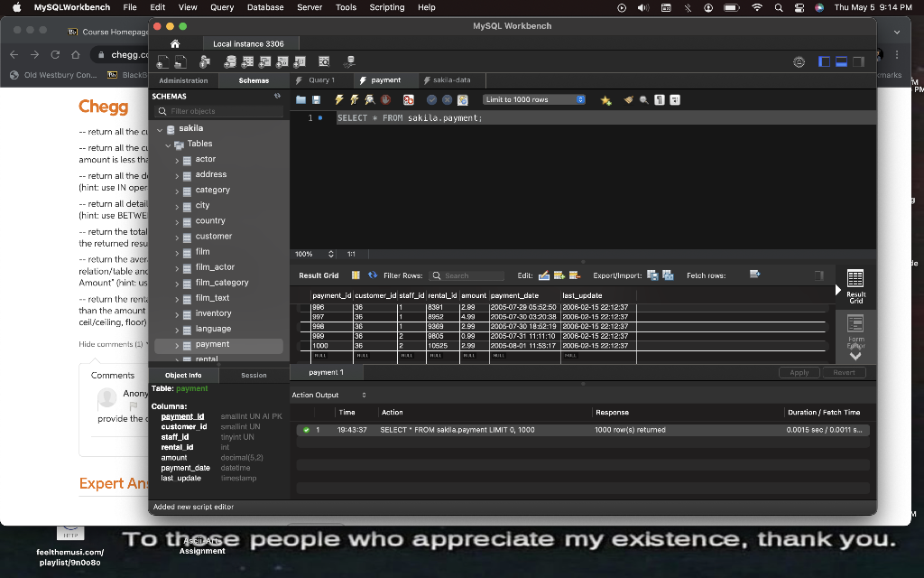Click the home tab icon
This screenshot has height=578, width=924.
coord(174,43)
